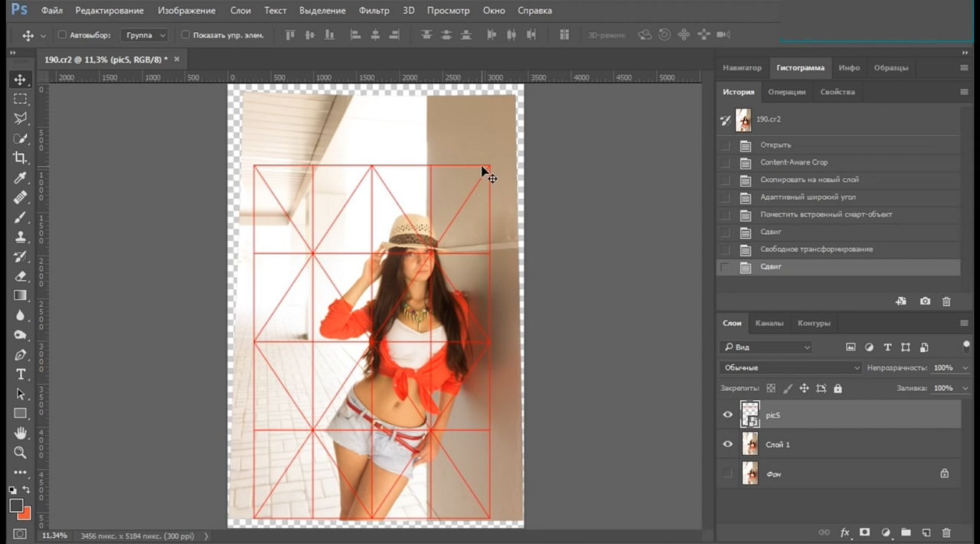The height and width of the screenshot is (544, 980).
Task: Open the Layers panel options menu
Action: [x=964, y=323]
